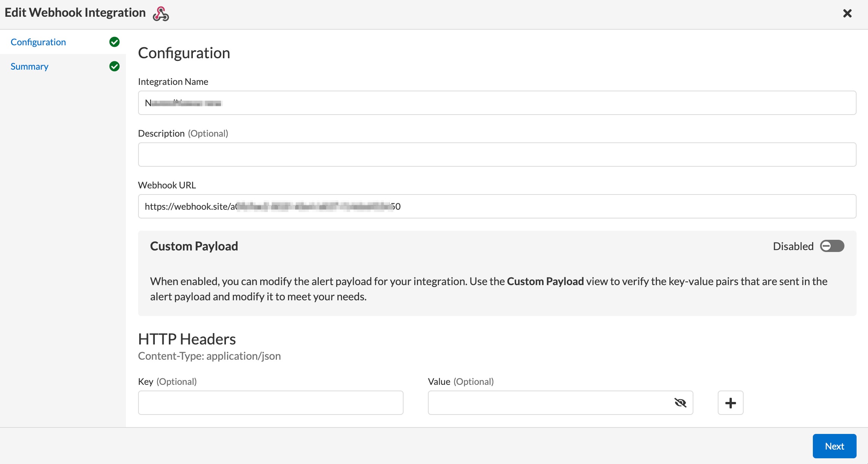Click the green checkmark beside Configuration
Image resolution: width=868 pixels, height=464 pixels.
pyautogui.click(x=114, y=42)
